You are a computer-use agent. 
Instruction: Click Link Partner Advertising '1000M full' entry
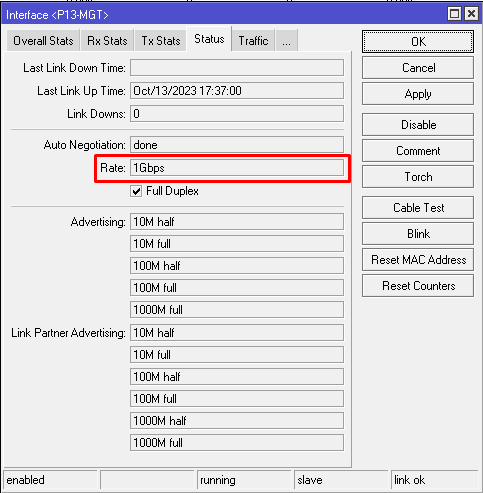(237, 443)
